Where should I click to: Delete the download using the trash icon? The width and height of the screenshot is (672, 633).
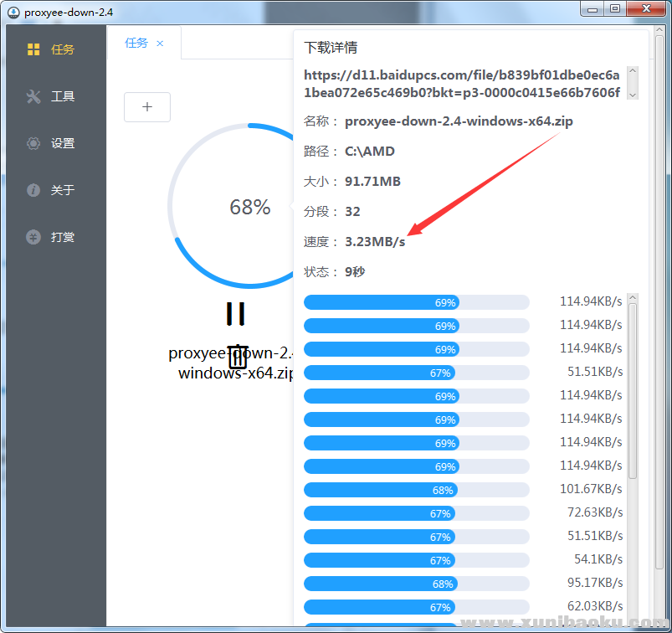(x=238, y=357)
